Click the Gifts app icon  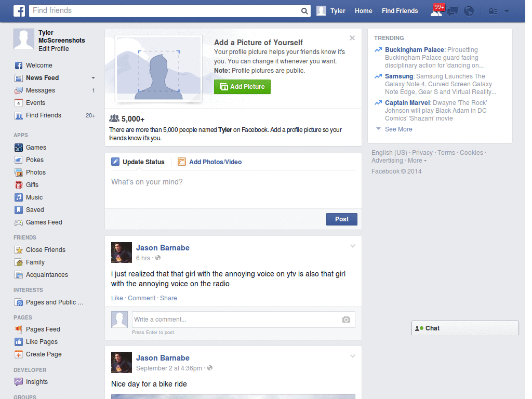(19, 185)
